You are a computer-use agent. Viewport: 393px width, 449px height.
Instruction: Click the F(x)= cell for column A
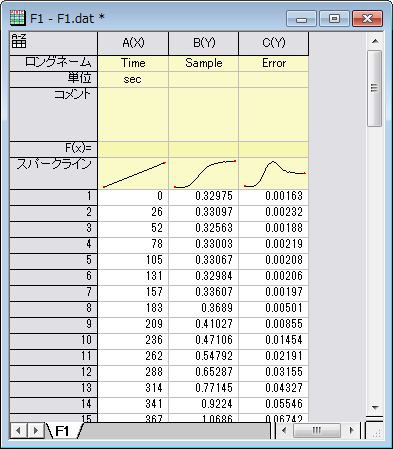coord(133,149)
